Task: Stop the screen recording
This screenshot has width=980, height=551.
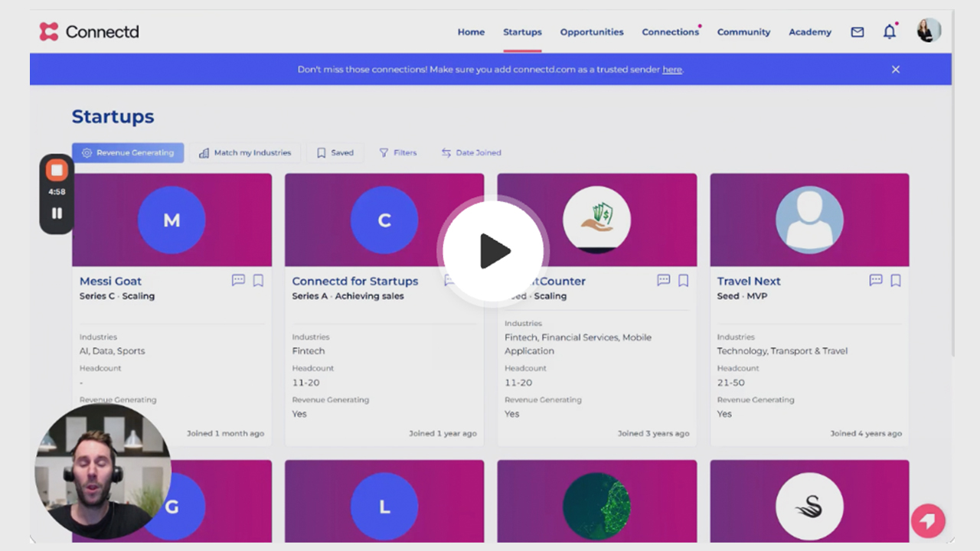Action: pyautogui.click(x=57, y=170)
